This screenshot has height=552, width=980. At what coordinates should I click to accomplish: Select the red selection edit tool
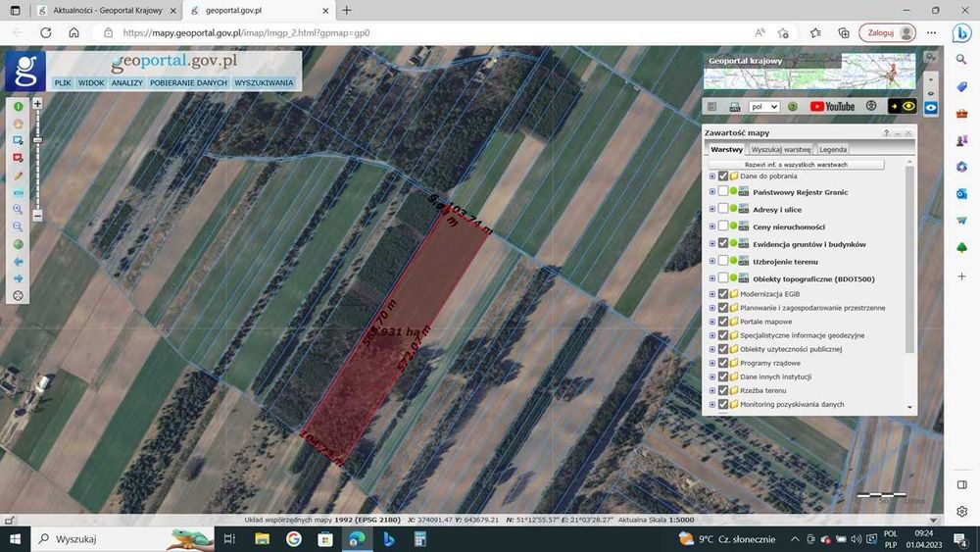coord(18,158)
